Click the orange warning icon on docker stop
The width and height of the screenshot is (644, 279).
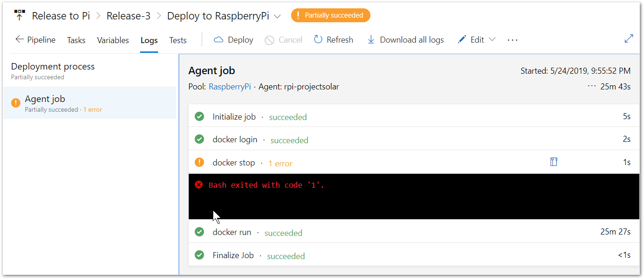click(x=199, y=162)
